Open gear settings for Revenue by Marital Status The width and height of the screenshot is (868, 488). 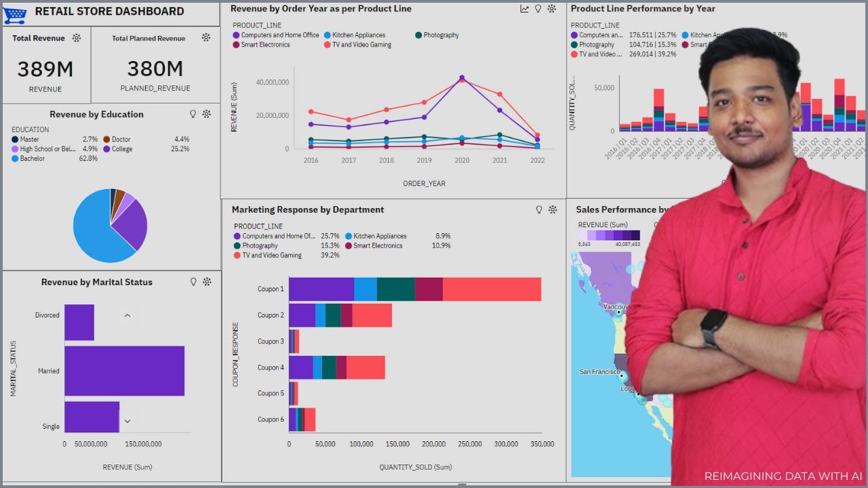pyautogui.click(x=208, y=282)
